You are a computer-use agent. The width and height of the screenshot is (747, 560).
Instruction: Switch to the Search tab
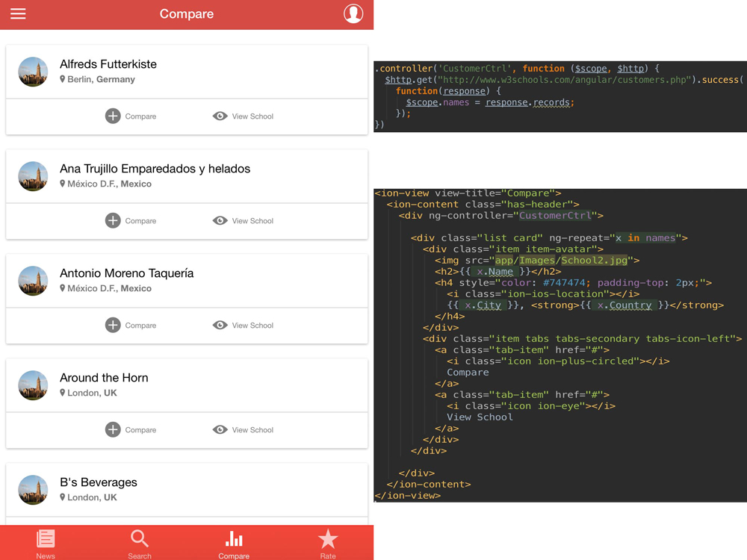point(140,543)
